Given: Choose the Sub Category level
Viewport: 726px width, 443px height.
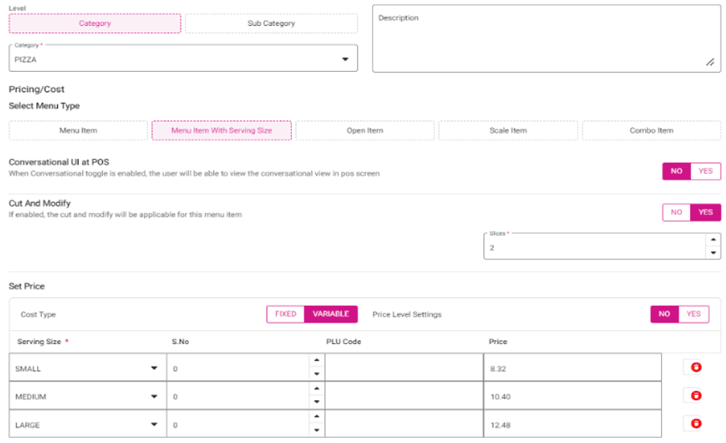Looking at the screenshot, I should coord(270,23).
